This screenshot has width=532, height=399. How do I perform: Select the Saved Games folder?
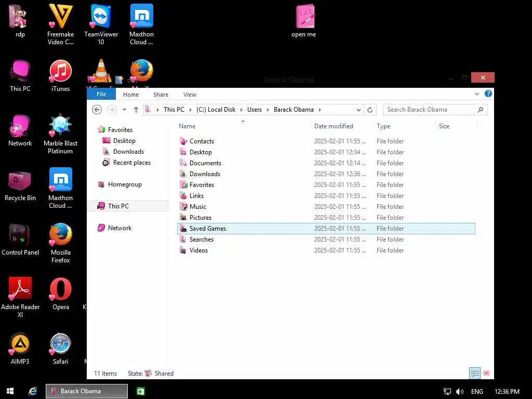click(326, 229)
